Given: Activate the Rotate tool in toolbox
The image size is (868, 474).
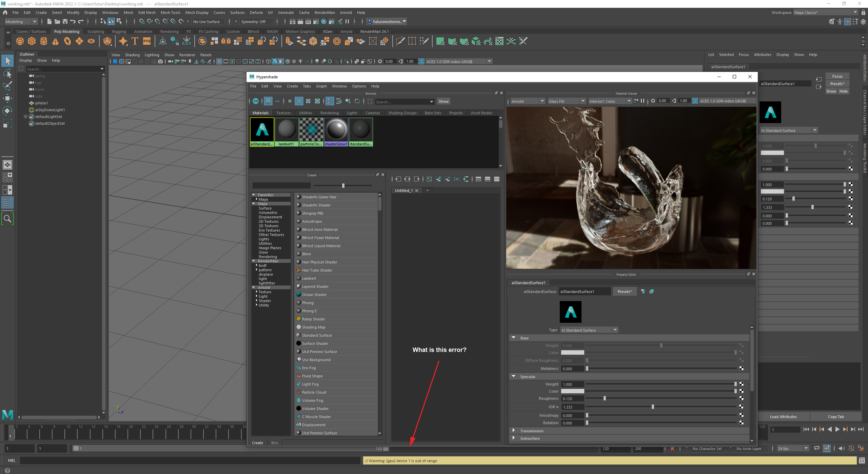Looking at the screenshot, I should point(7,111).
